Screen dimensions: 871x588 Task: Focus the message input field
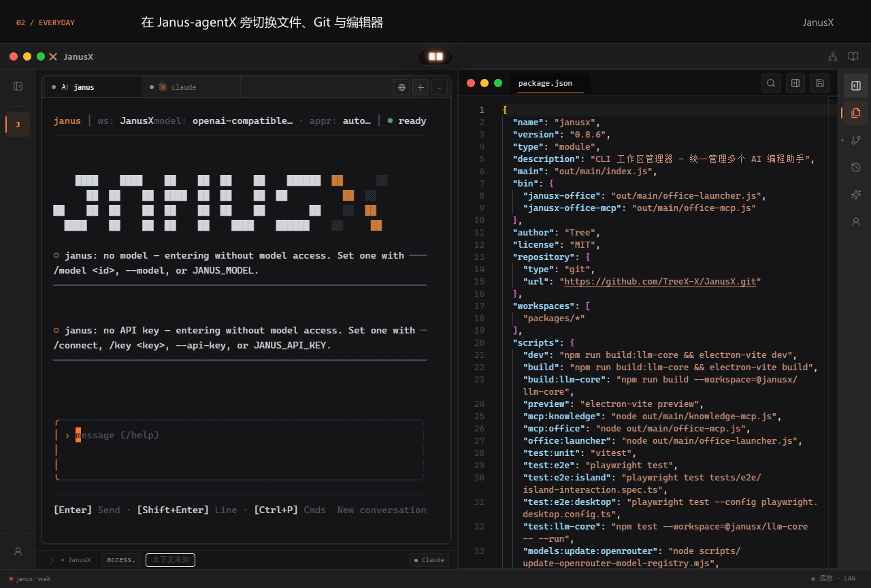click(240, 450)
